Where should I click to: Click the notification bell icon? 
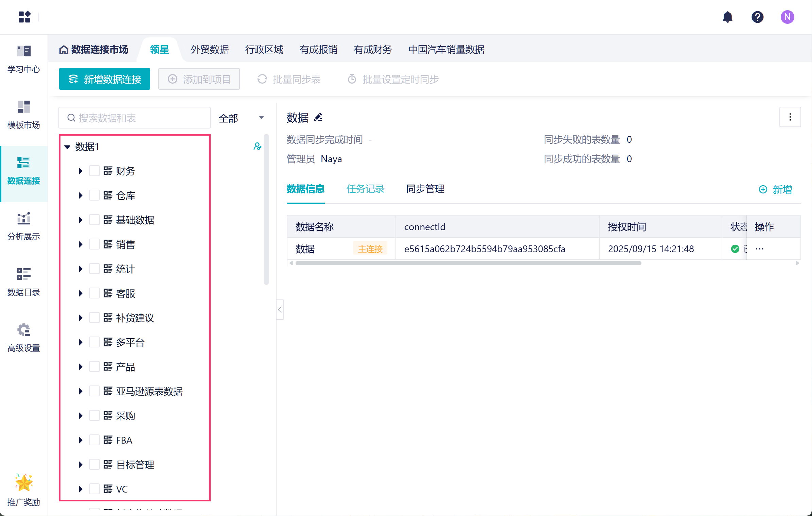point(727,17)
